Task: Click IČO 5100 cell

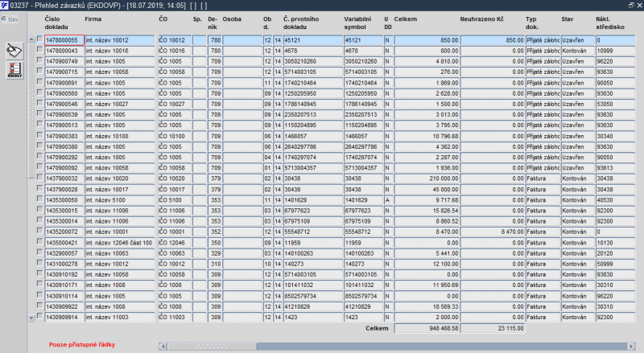Action: tap(175, 200)
